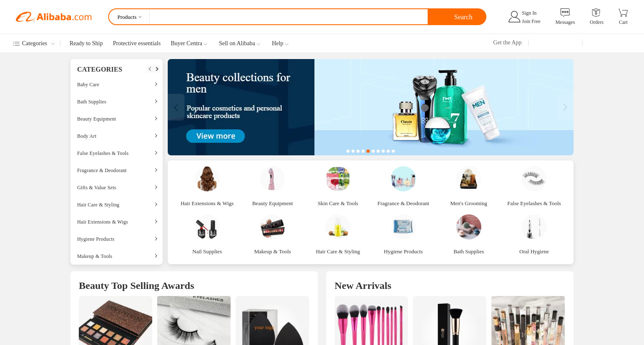Select the Nail Supplies category icon
Screen dimensions: 644x345
coord(207,227)
